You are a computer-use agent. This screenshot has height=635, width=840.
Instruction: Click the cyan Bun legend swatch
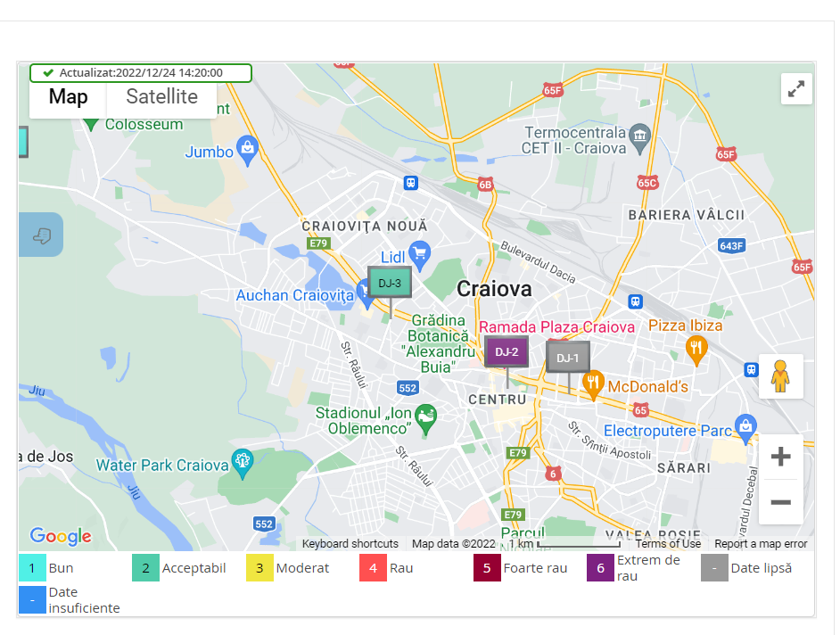click(x=32, y=568)
